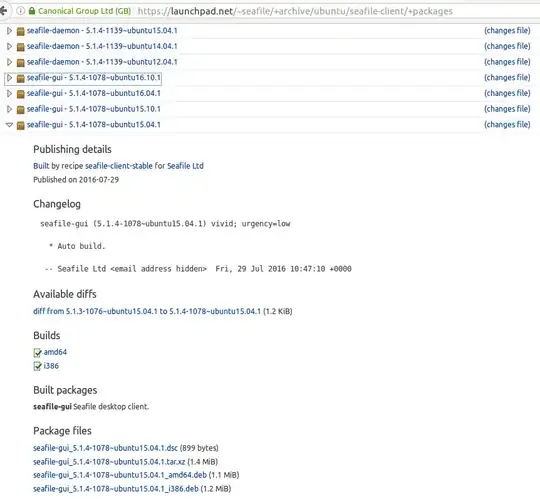
Task: Expand seafile-gui 5.1.4-1078~ubuntu15.10.1 row
Action: (9, 109)
